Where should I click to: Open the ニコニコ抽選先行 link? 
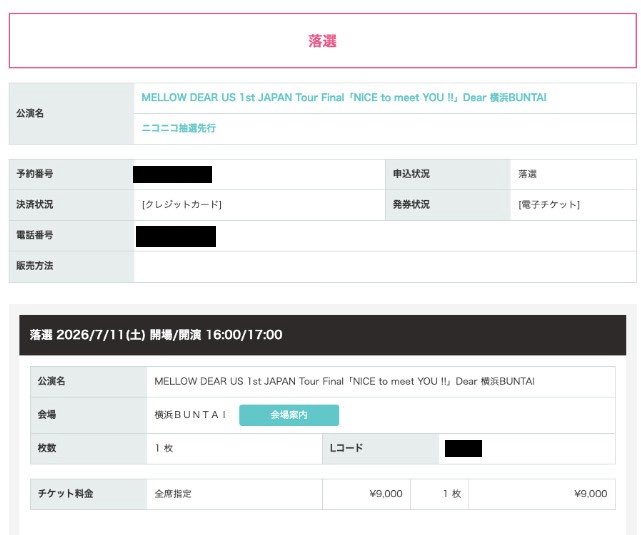pyautogui.click(x=179, y=128)
